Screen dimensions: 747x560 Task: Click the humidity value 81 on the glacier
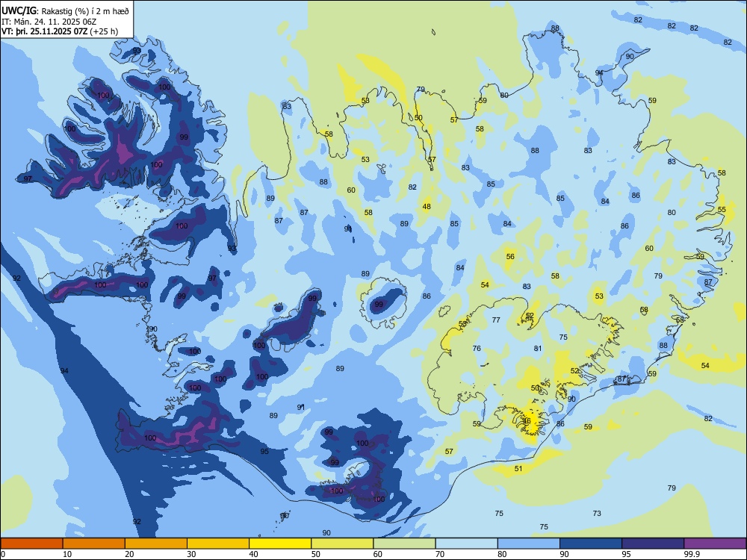(x=538, y=349)
